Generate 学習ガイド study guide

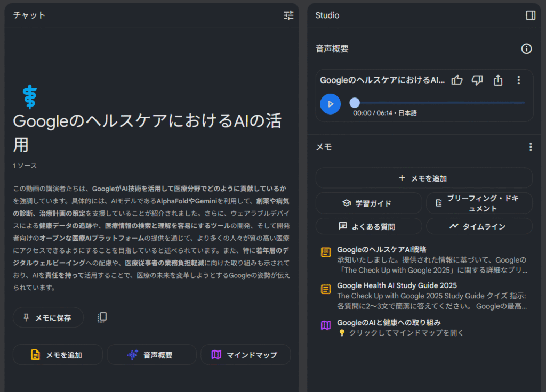(368, 203)
